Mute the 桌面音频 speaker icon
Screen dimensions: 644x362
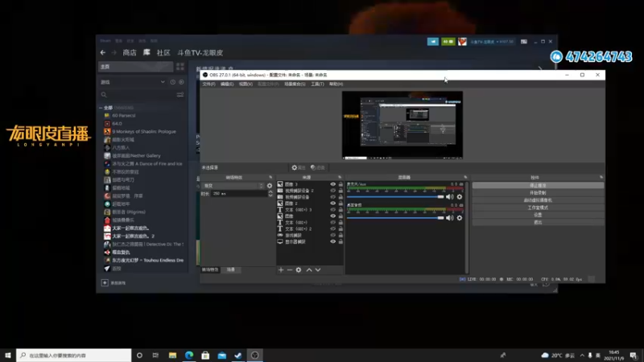tap(450, 218)
